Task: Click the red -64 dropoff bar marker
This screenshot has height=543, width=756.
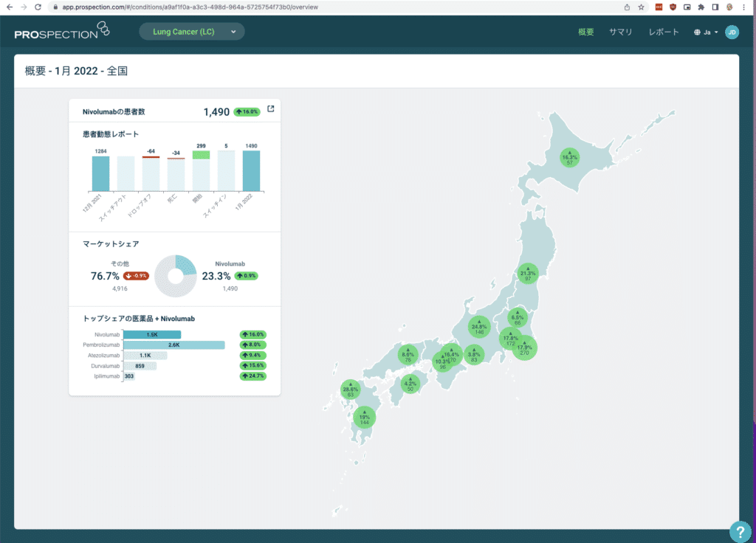Action: pyautogui.click(x=151, y=157)
